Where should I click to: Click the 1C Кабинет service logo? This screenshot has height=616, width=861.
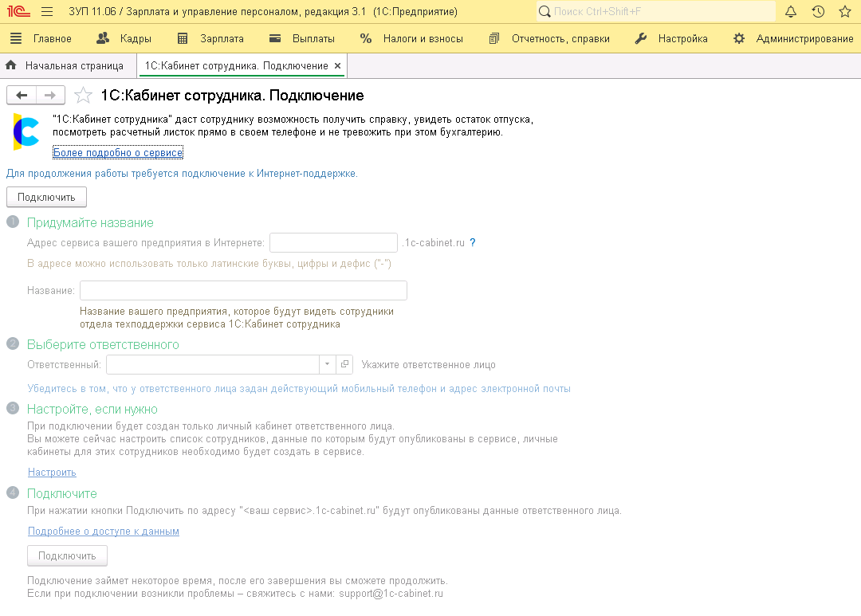(x=26, y=131)
